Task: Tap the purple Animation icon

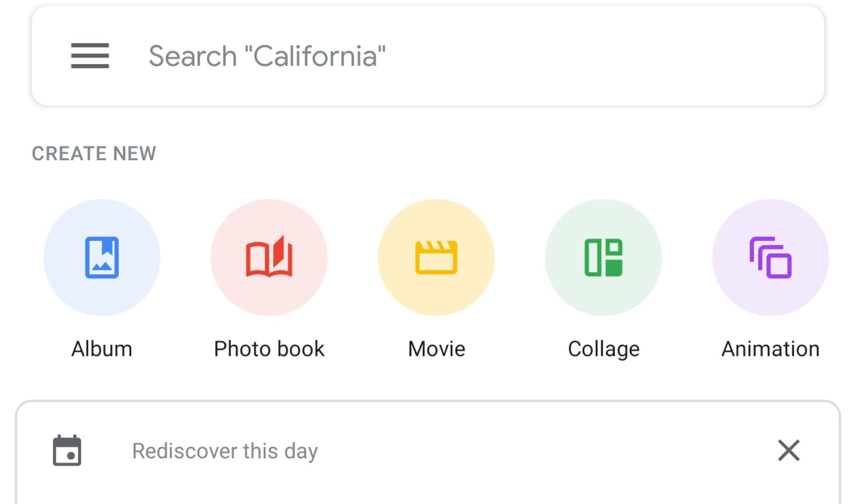Action: 770,257
